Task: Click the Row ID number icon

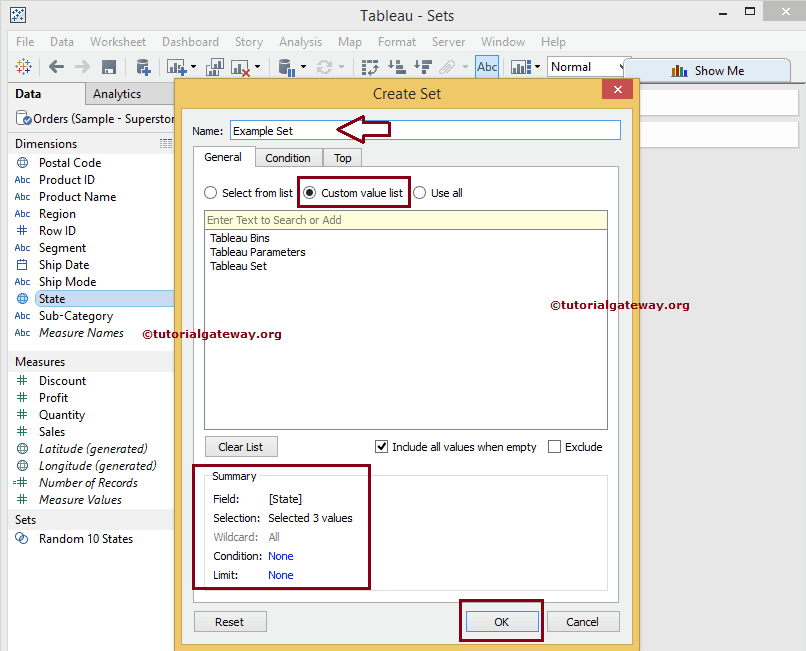Action: tap(22, 230)
